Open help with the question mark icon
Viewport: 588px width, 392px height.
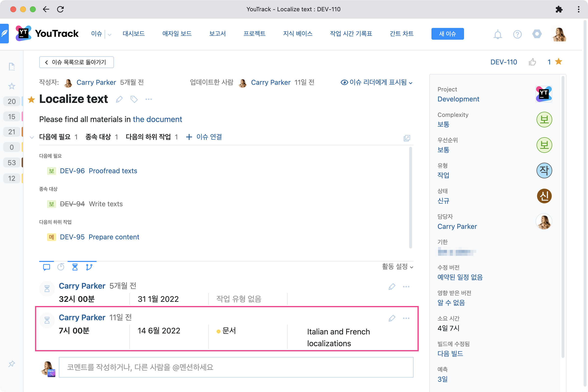point(517,34)
